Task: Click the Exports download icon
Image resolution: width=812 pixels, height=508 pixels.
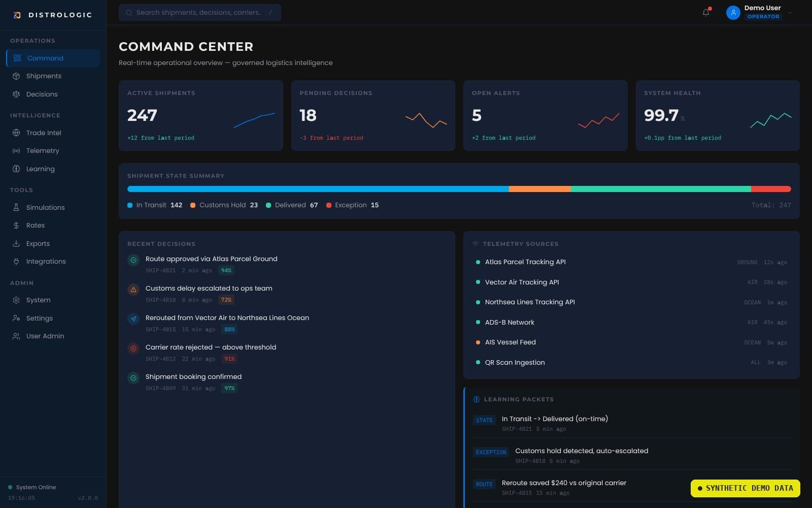Action: [x=16, y=243]
